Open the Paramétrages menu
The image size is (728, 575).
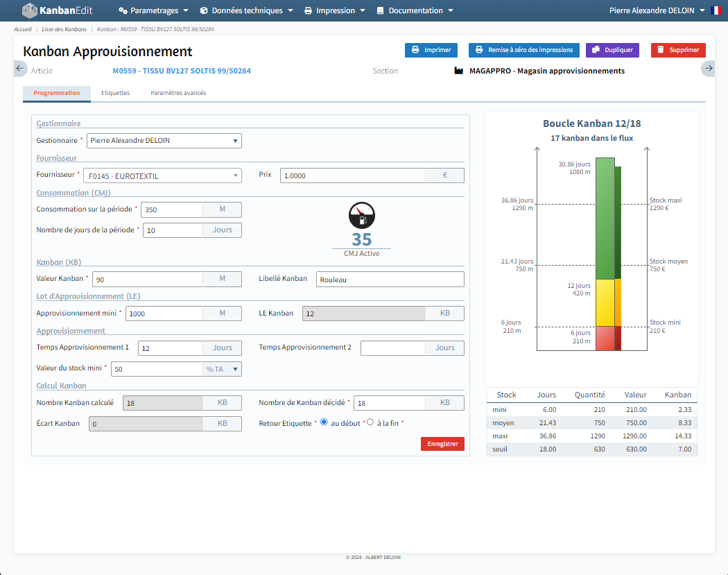[153, 10]
